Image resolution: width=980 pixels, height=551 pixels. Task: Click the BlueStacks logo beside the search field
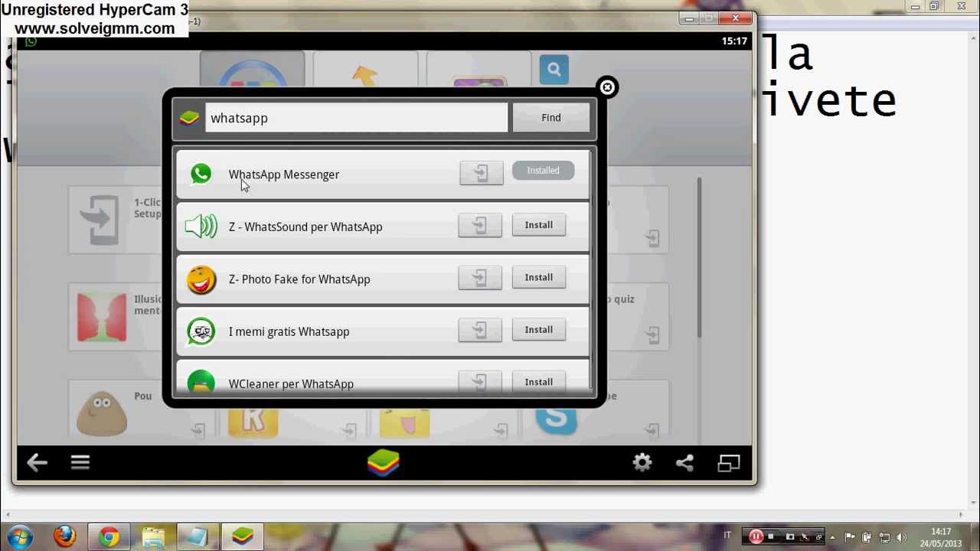tap(189, 118)
